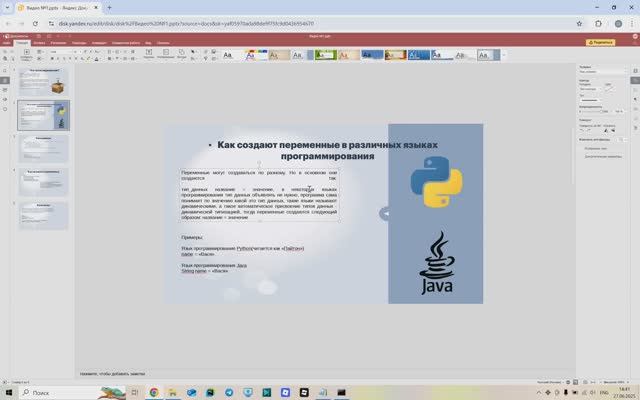Open the line spacing dropdown

point(126,59)
